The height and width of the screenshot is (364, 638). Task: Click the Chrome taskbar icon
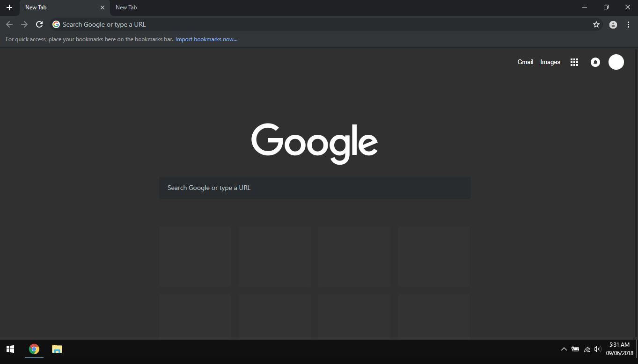click(x=34, y=349)
